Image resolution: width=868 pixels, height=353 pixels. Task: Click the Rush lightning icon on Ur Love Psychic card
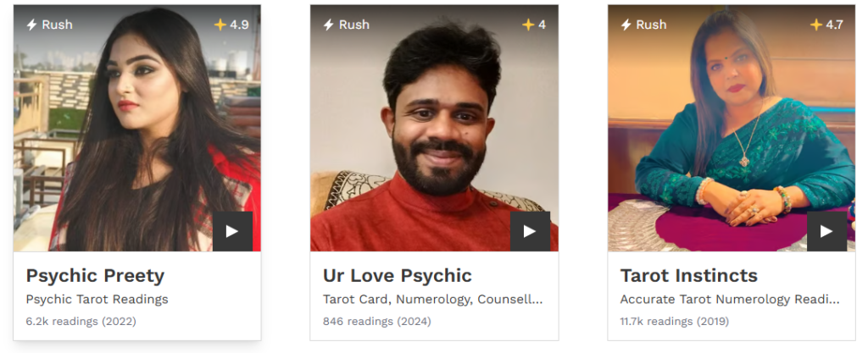coord(328,25)
